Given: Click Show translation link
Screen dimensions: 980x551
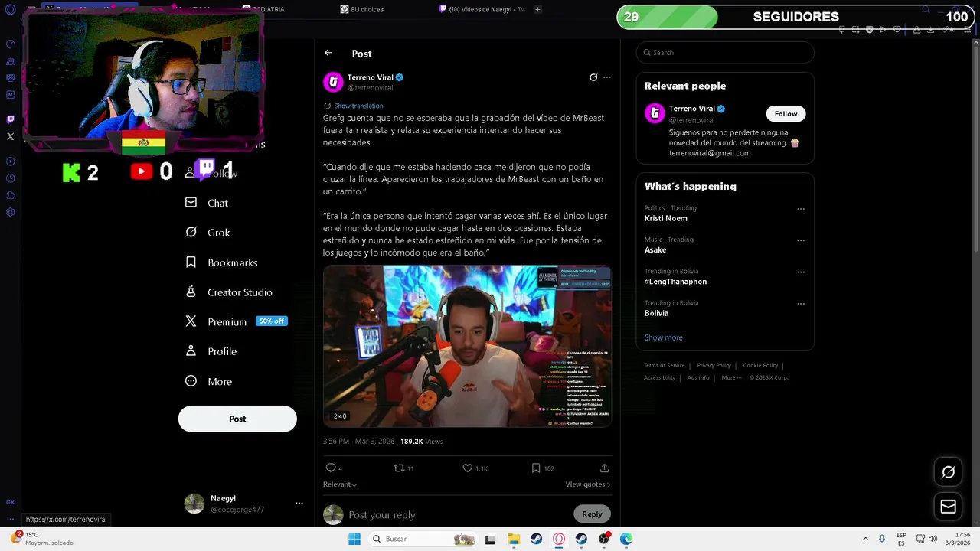Looking at the screenshot, I should [x=358, y=106].
